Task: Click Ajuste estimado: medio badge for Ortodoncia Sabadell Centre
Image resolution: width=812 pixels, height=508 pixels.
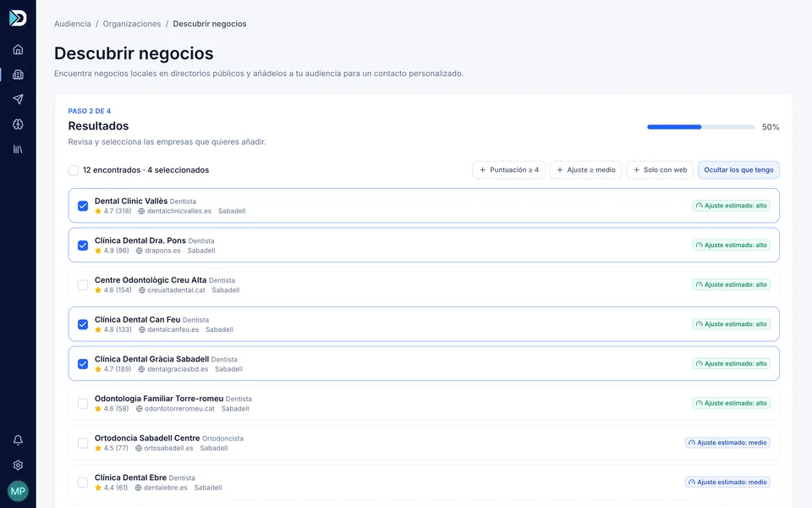Action: [727, 443]
